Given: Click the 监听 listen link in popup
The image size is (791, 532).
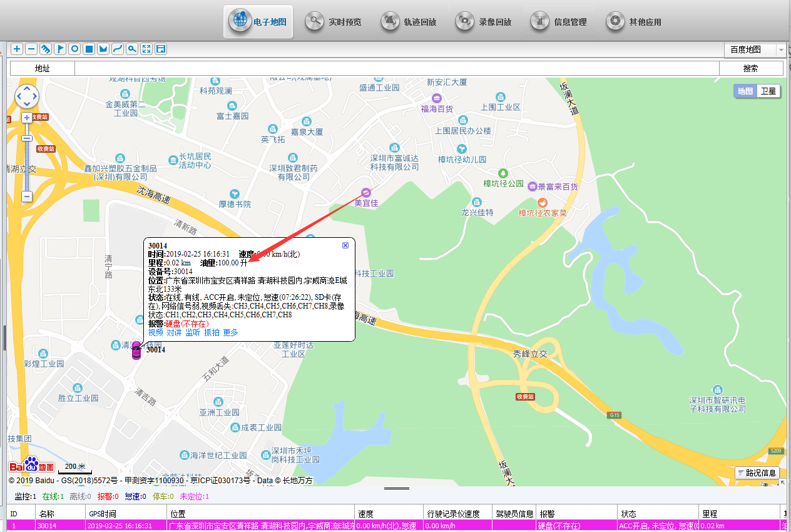Looking at the screenshot, I should pyautogui.click(x=193, y=332).
